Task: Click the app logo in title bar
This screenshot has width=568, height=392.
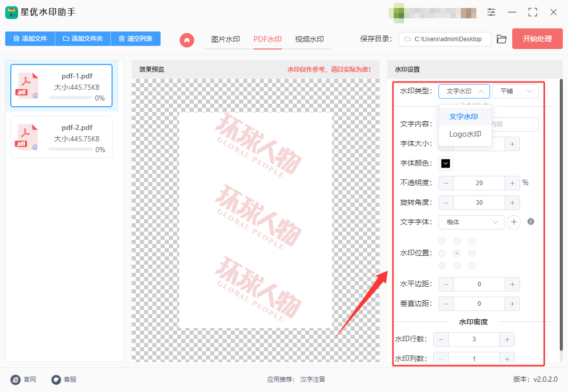Action: tap(11, 12)
